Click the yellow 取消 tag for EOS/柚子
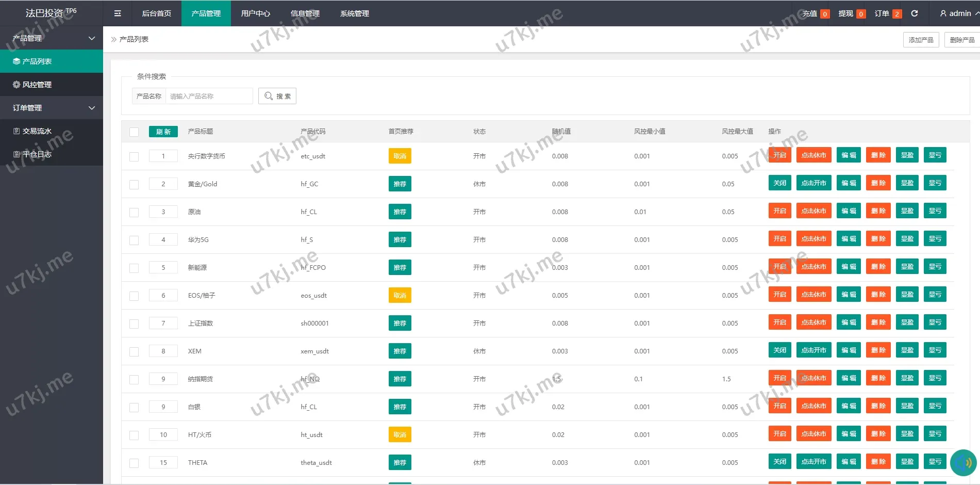The width and height of the screenshot is (980, 485). [400, 296]
